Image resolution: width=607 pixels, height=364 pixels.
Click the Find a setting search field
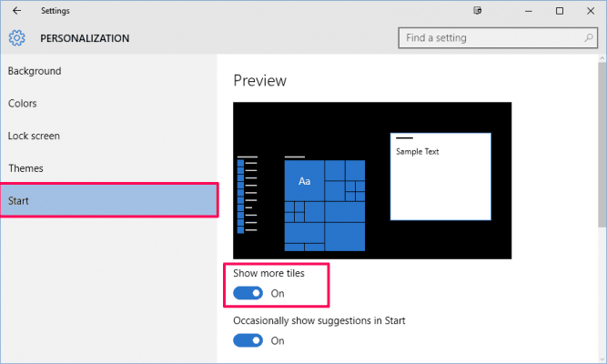487,38
